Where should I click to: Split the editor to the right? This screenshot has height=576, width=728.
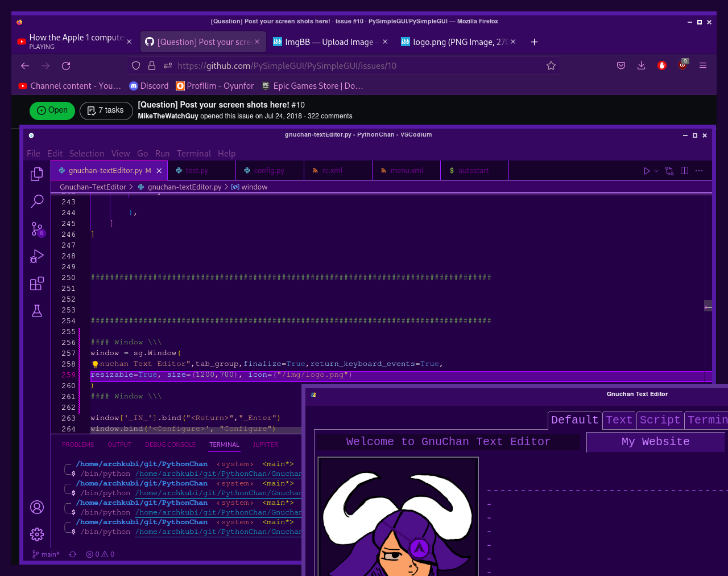coord(684,171)
